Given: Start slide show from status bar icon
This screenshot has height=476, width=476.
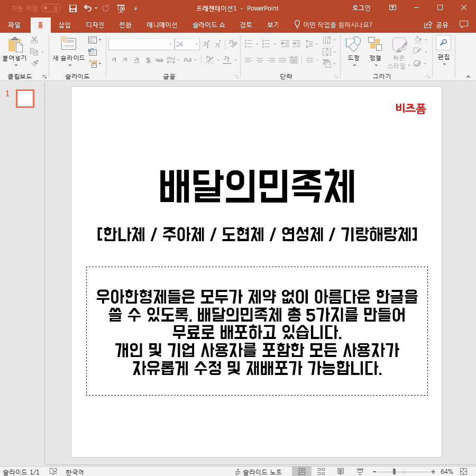Looking at the screenshot, I should 360,471.
